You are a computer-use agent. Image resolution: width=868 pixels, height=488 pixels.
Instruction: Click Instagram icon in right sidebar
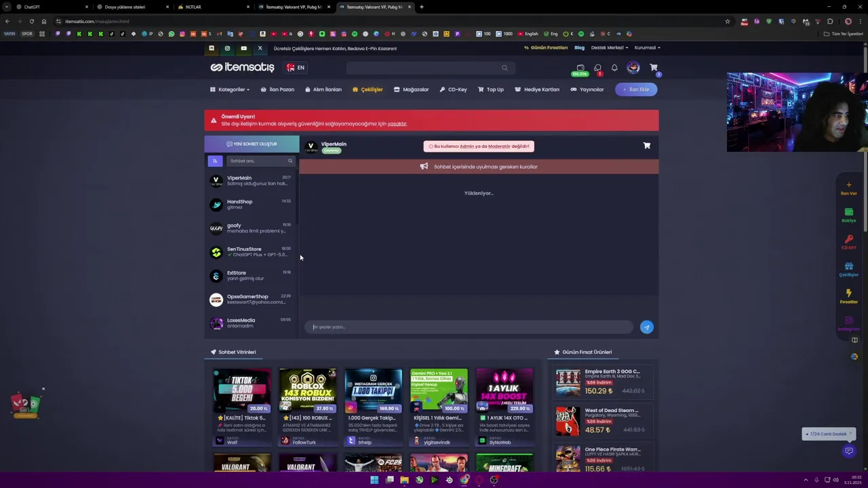click(x=848, y=321)
